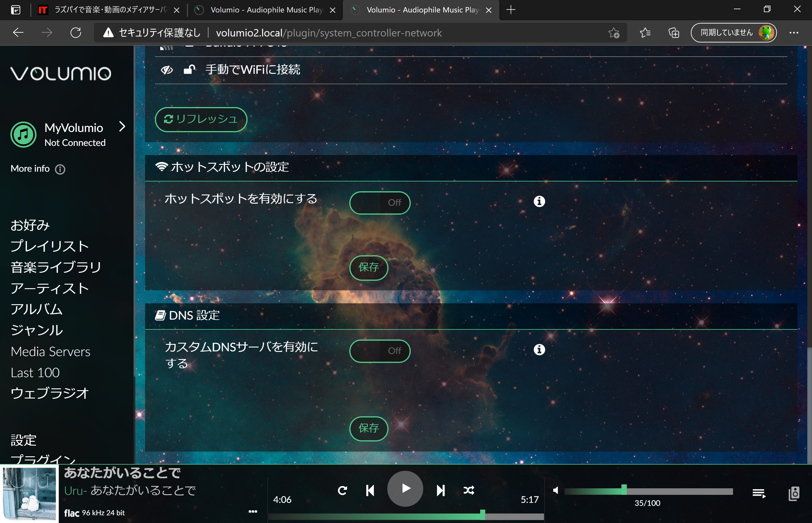Save hotspot settings with 保存
This screenshot has width=812, height=523.
368,268
